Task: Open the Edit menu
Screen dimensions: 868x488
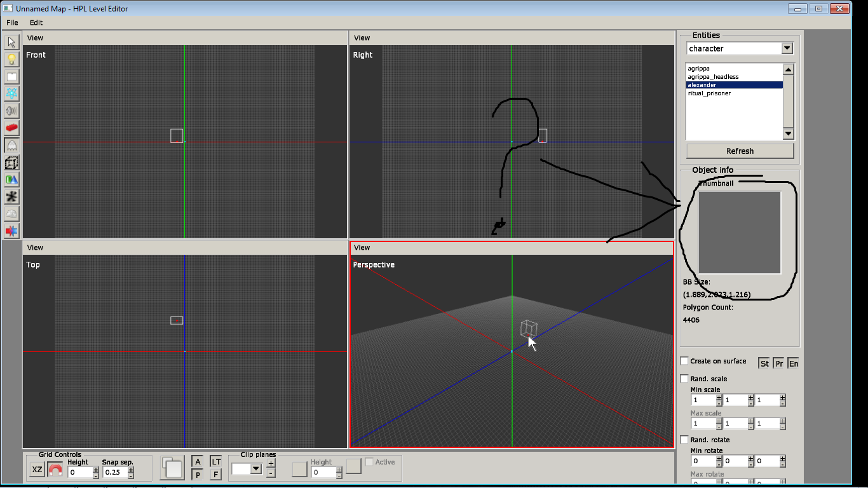Action: (36, 23)
